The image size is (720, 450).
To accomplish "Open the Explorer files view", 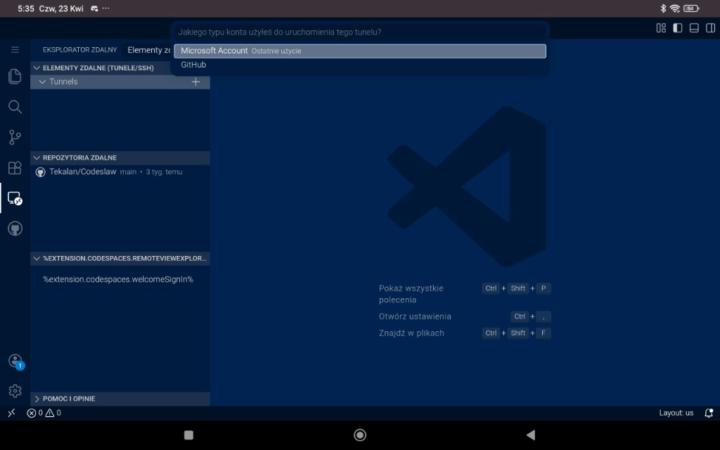I will (15, 76).
